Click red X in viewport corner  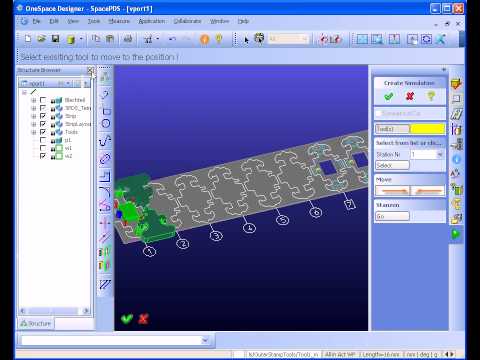tap(143, 319)
